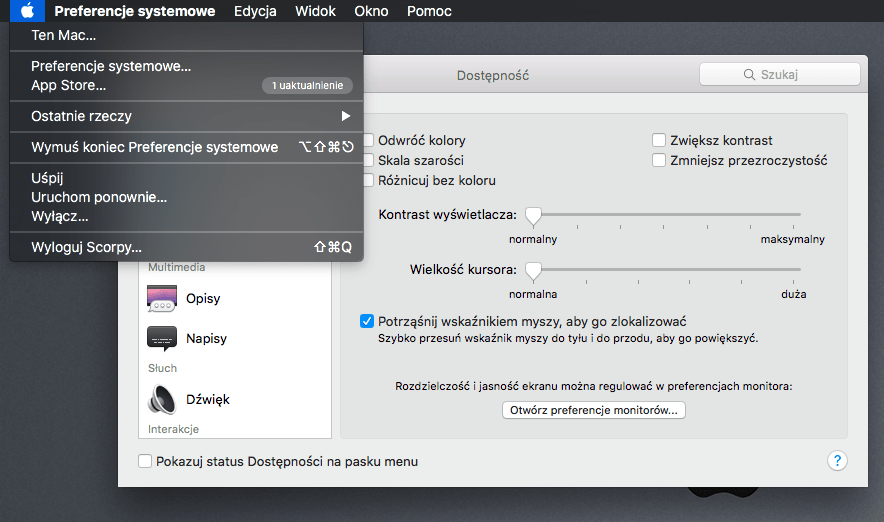This screenshot has height=522, width=884.
Task: Enable Zmniejsz przezroczystość checkbox
Action: (x=659, y=160)
